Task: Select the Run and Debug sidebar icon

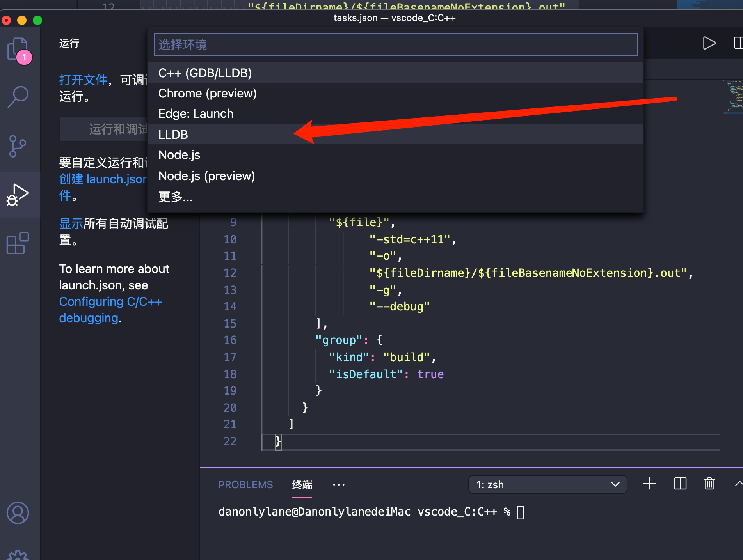Action: [x=18, y=195]
